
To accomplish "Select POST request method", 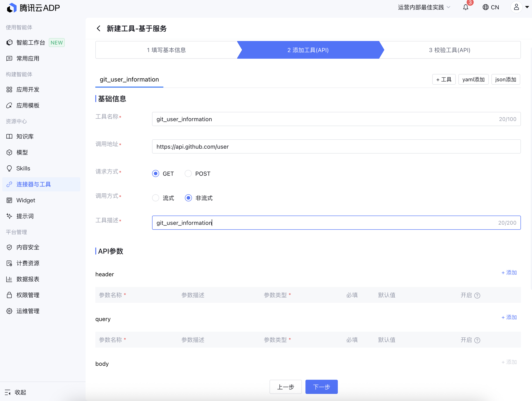I will point(188,173).
